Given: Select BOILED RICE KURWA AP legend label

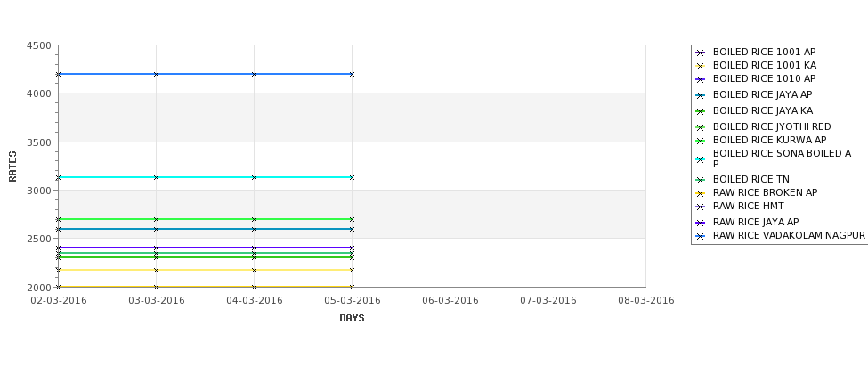Looking at the screenshot, I should pyautogui.click(x=769, y=140).
